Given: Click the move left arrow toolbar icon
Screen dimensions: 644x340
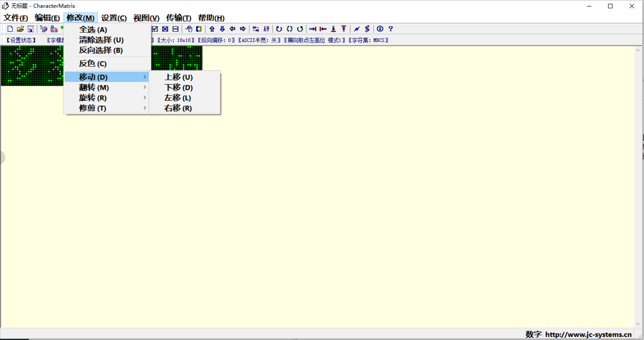Looking at the screenshot, I should (232, 29).
